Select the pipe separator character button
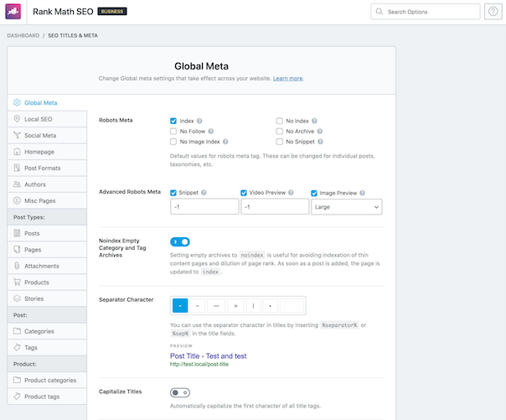The height and width of the screenshot is (420, 506). click(252, 306)
